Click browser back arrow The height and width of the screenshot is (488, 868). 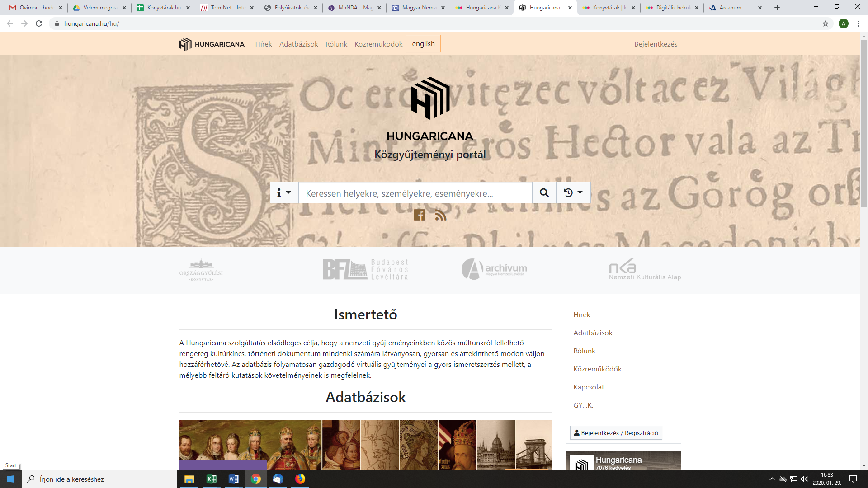[x=10, y=23]
